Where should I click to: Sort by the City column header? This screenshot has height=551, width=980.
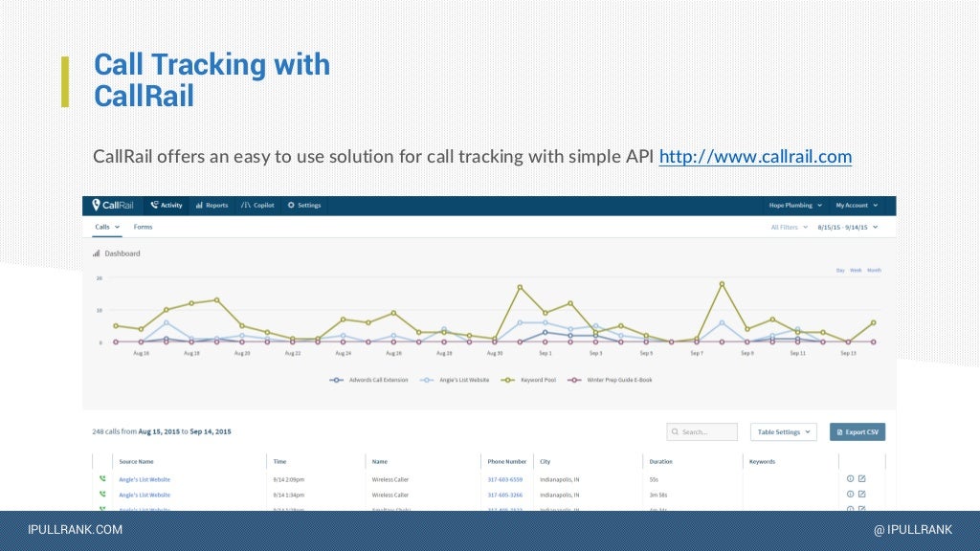[x=545, y=462]
